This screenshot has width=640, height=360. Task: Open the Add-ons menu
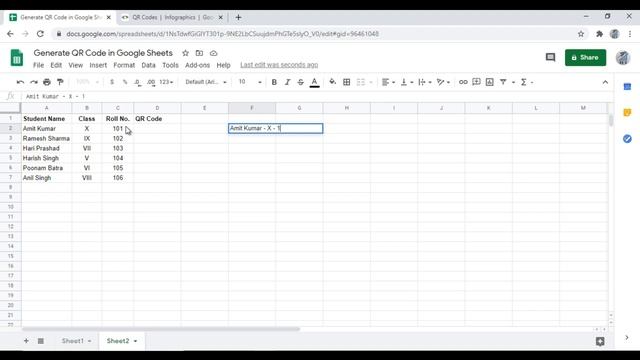click(x=198, y=65)
